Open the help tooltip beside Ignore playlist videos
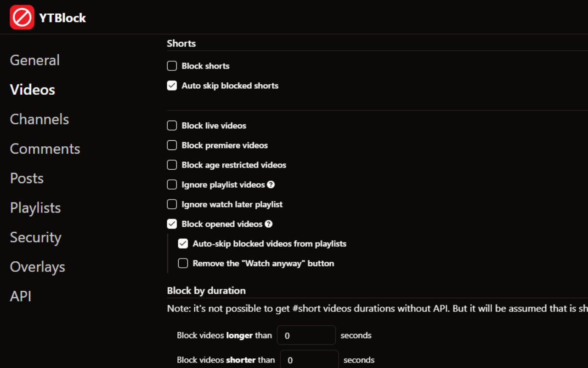 (271, 184)
